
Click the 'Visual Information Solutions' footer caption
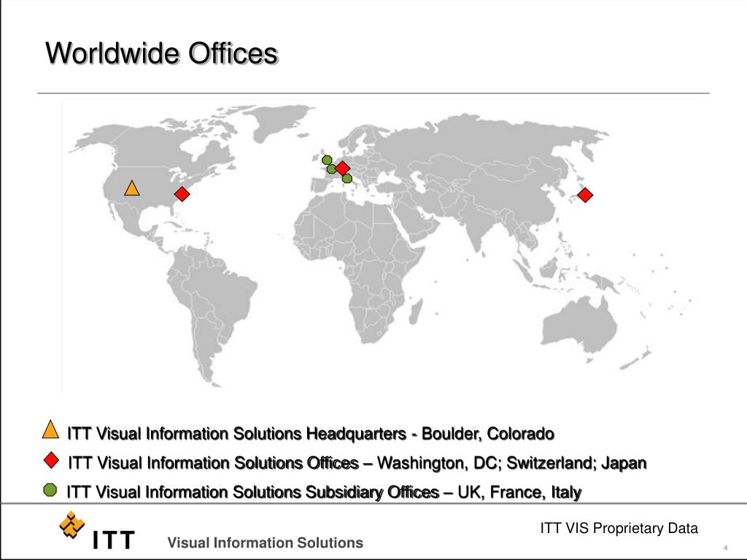coord(266,542)
